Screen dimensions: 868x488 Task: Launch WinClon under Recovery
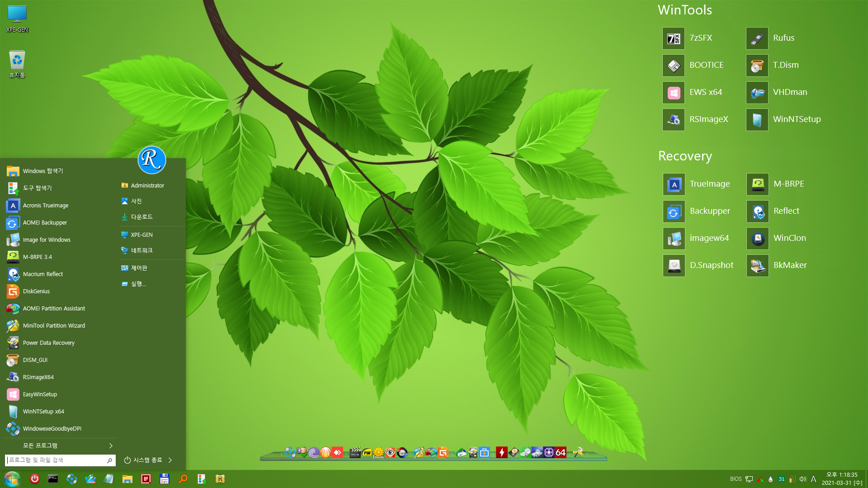coord(758,239)
